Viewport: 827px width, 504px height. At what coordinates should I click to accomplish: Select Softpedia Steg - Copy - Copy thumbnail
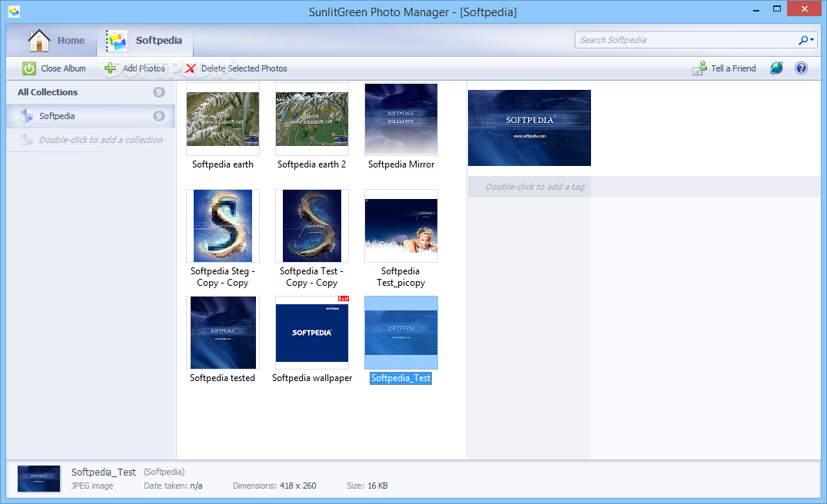223,226
